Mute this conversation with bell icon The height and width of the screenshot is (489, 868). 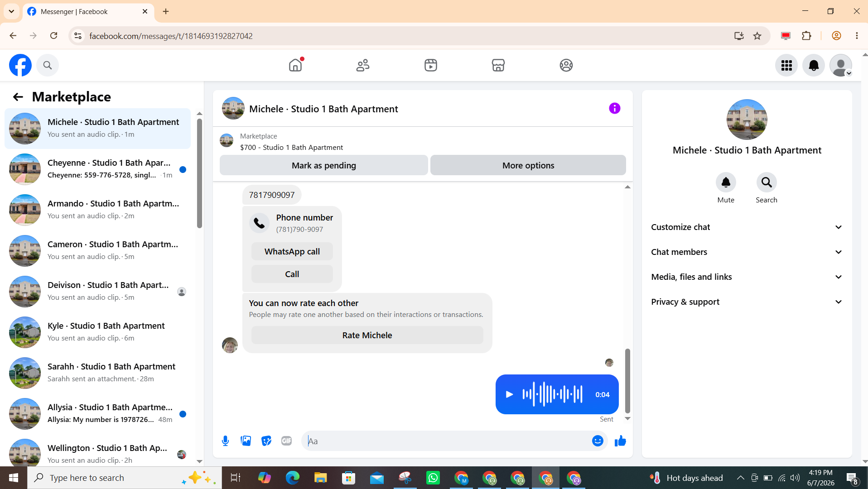click(726, 182)
